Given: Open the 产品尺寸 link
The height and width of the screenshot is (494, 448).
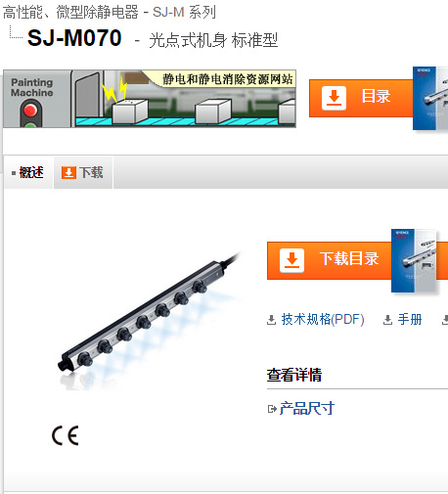Looking at the screenshot, I should click(307, 408).
